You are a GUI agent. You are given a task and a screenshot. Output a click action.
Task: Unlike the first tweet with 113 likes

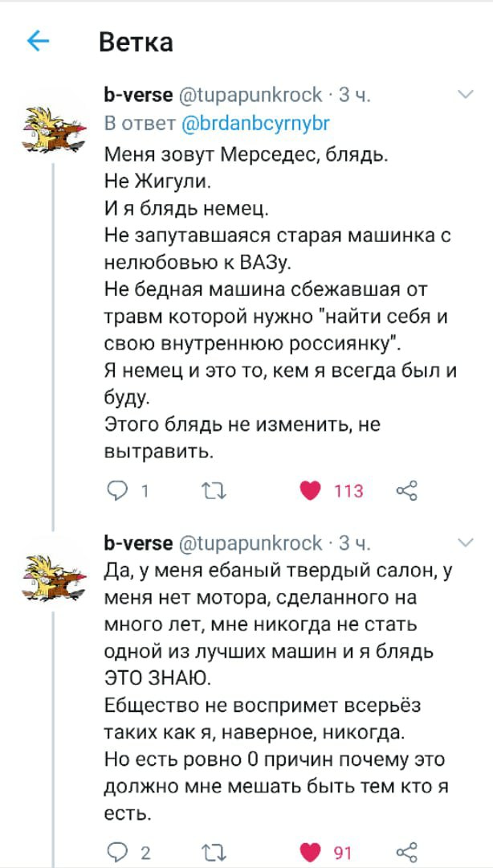coord(310,490)
